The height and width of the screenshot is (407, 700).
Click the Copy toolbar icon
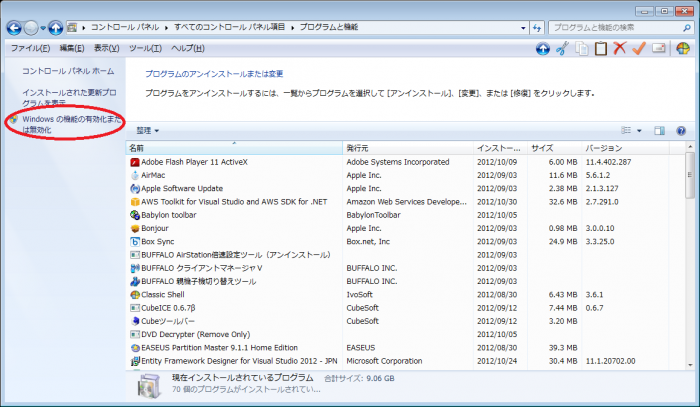coord(581,48)
